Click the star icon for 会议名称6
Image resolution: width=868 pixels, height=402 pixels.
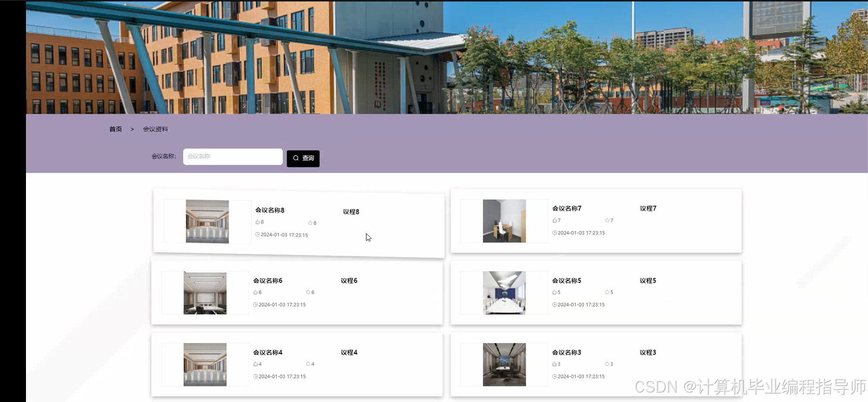[308, 292]
